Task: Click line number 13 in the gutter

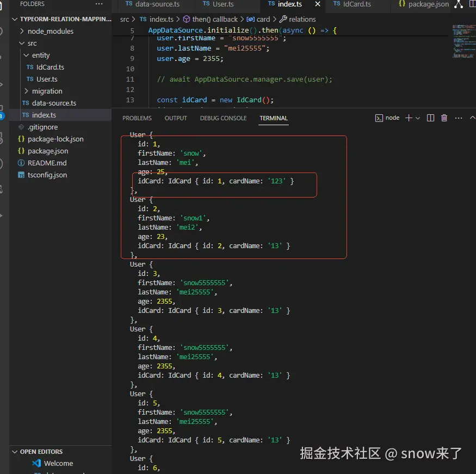Action: (x=130, y=100)
